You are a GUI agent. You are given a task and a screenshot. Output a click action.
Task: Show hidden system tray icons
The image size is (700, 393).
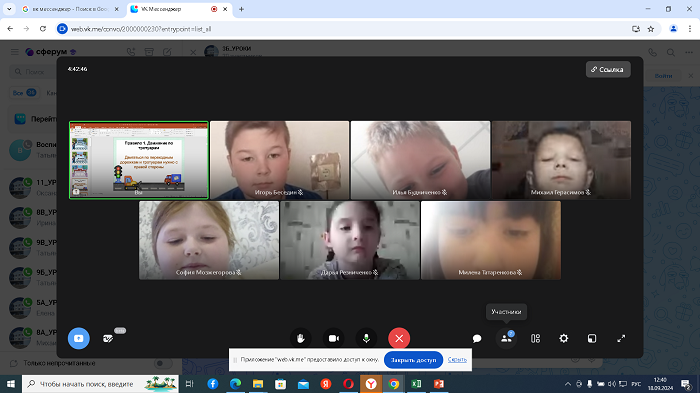pyautogui.click(x=568, y=384)
